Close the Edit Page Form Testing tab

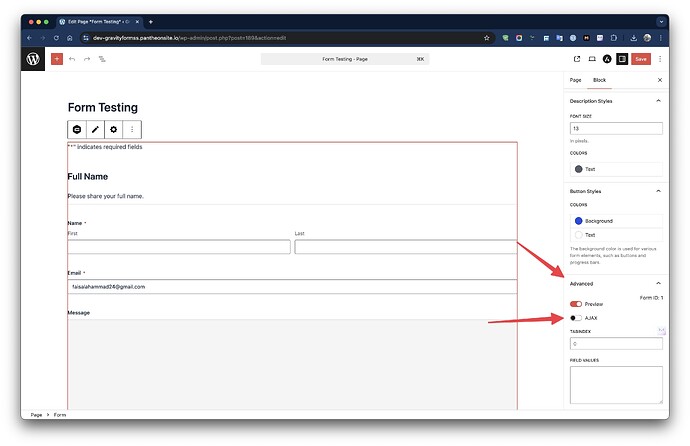[x=137, y=22]
